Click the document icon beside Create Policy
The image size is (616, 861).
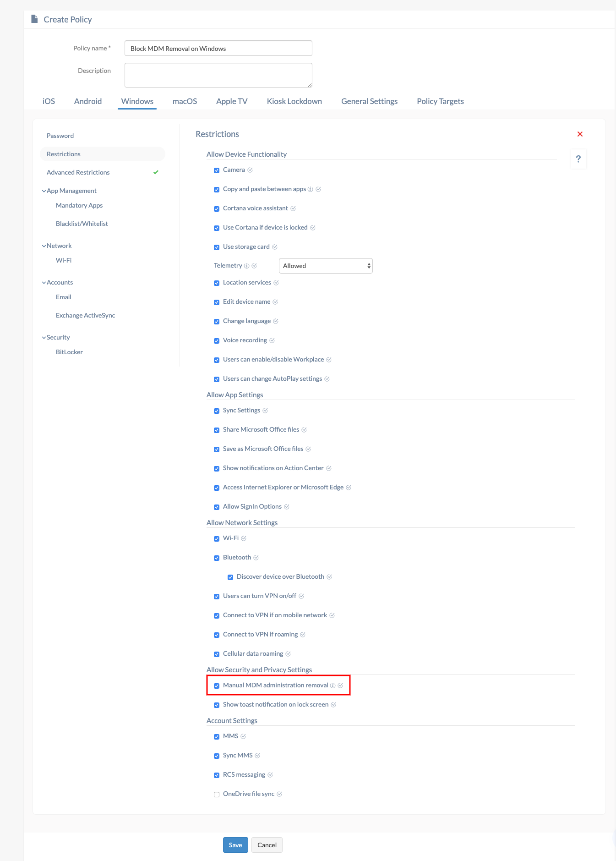pyautogui.click(x=34, y=19)
